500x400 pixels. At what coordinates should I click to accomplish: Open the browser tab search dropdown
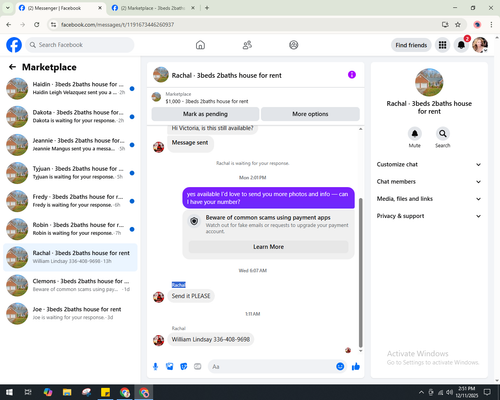[8, 8]
